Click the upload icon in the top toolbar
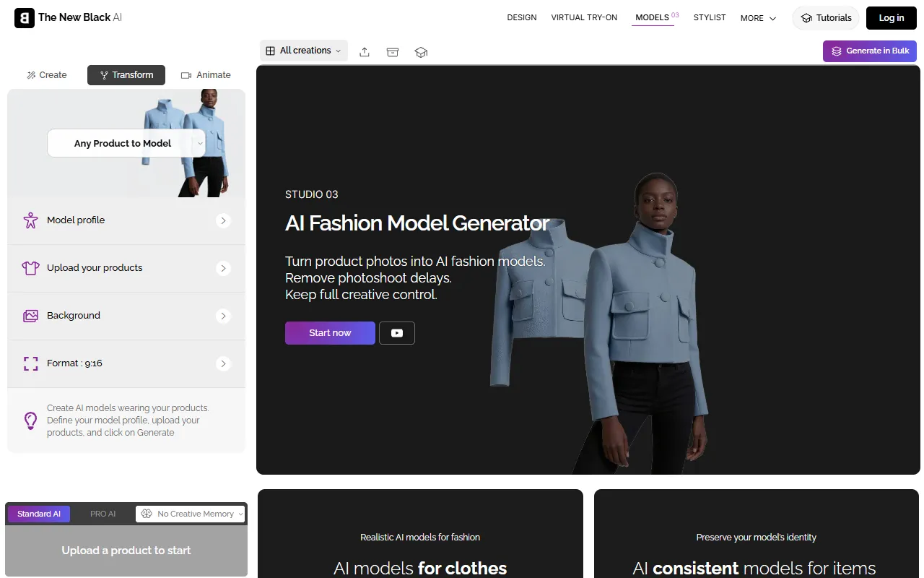The width and height of the screenshot is (924, 578). click(x=365, y=51)
